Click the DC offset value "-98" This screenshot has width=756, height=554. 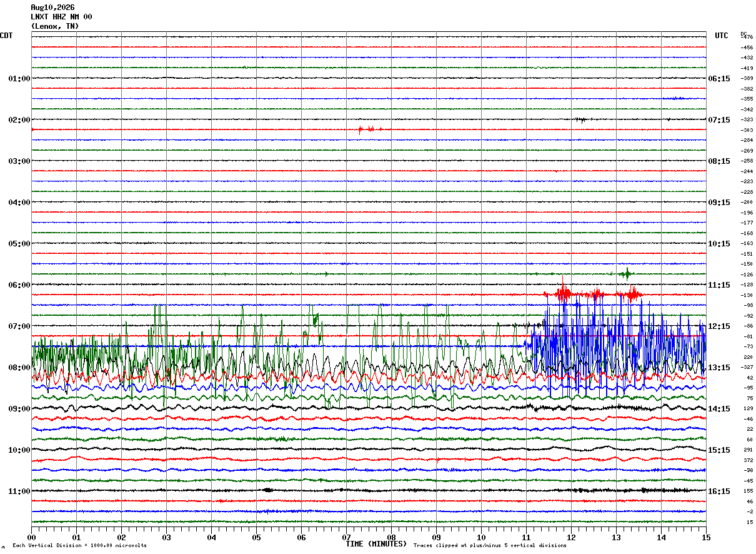point(748,305)
